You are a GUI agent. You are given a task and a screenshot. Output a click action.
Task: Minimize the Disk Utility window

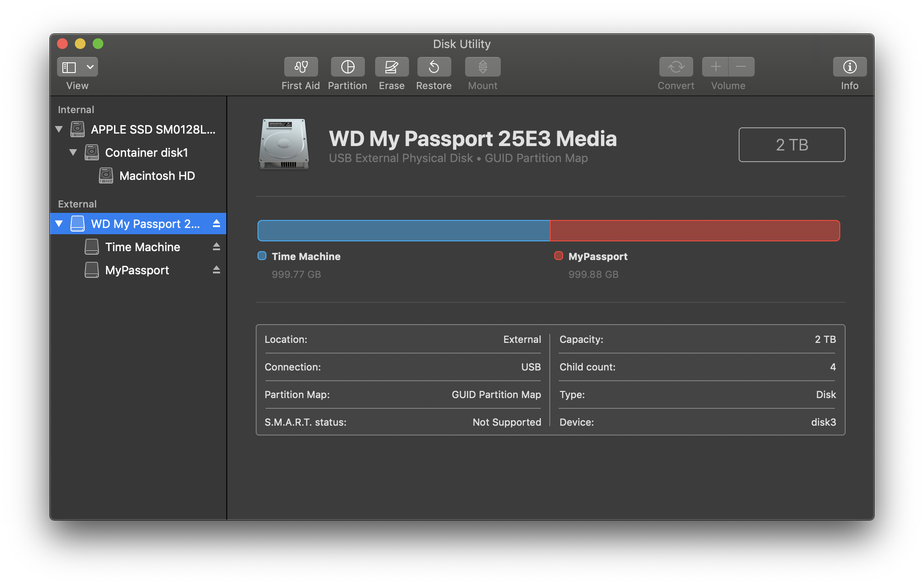point(80,44)
